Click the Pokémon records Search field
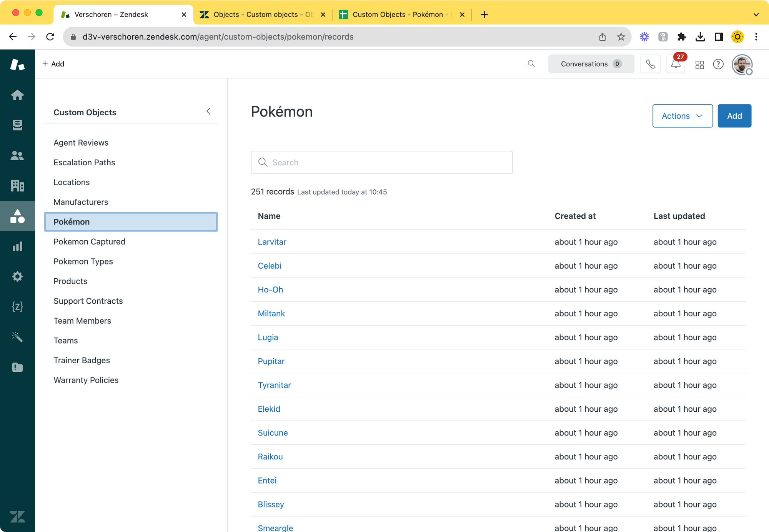The image size is (769, 532). click(381, 162)
